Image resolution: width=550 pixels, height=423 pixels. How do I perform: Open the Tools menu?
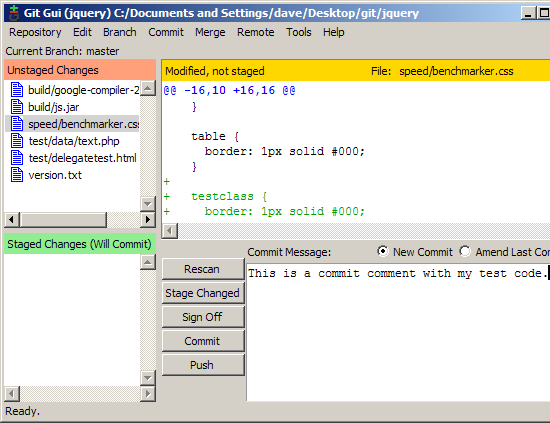[299, 32]
